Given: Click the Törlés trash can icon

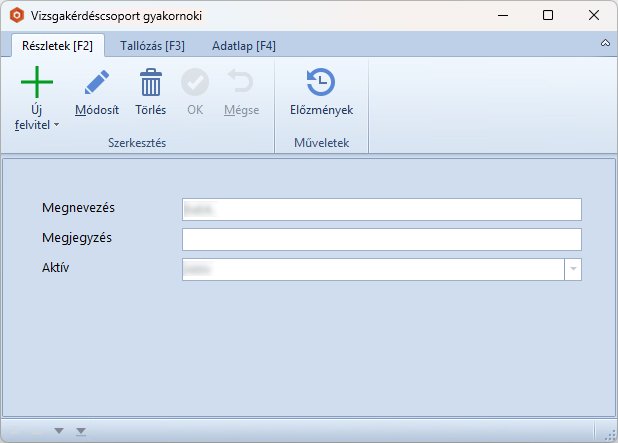Looking at the screenshot, I should click(x=150, y=82).
